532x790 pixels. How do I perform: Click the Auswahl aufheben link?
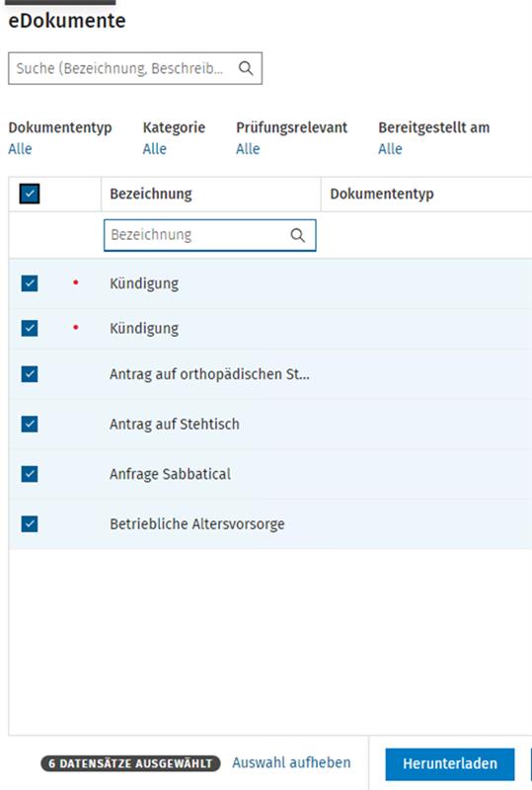(291, 762)
